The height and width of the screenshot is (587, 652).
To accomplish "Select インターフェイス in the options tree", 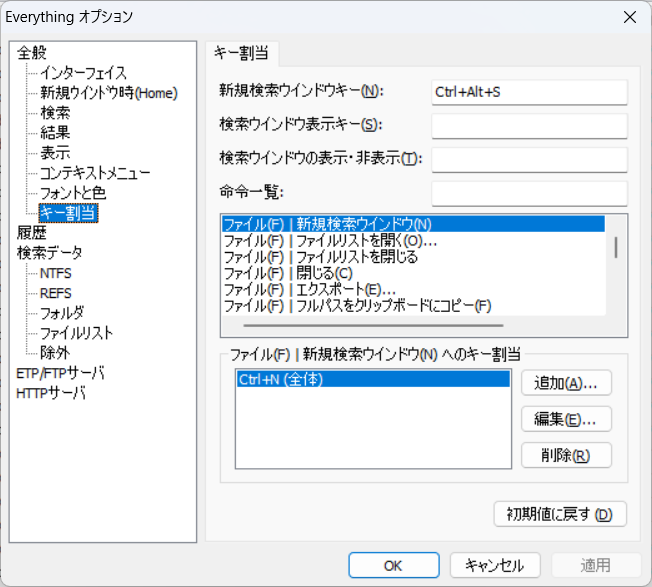I will click(83, 73).
